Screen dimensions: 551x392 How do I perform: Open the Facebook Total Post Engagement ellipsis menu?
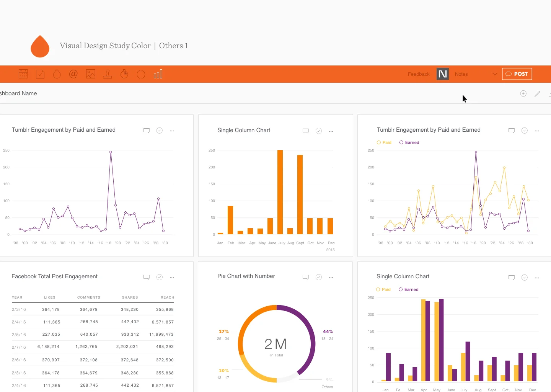172,277
